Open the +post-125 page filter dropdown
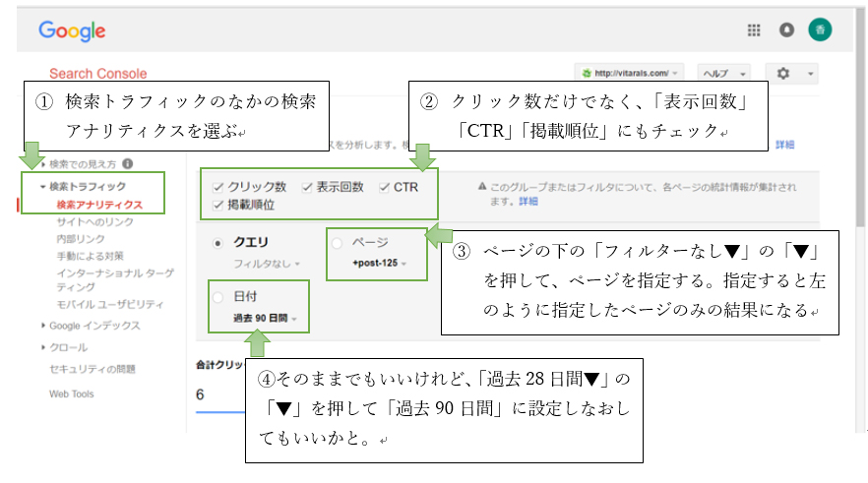The width and height of the screenshot is (868, 483). 379,264
